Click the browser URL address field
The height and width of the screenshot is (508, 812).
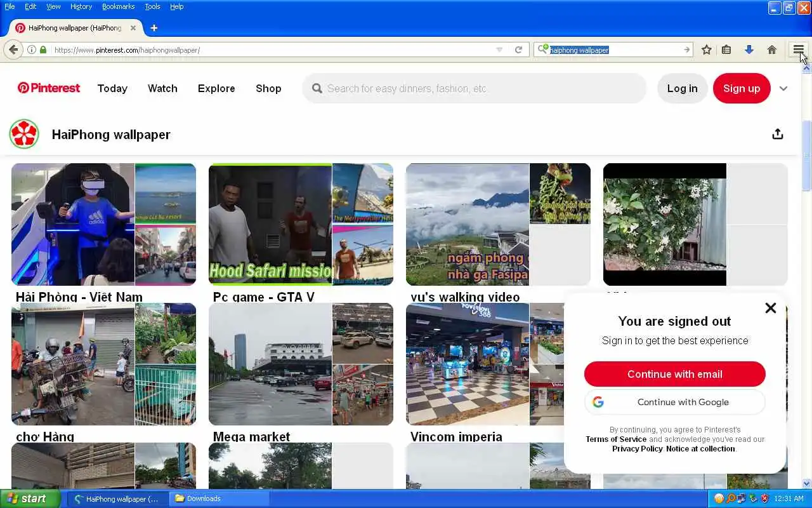click(x=273, y=50)
